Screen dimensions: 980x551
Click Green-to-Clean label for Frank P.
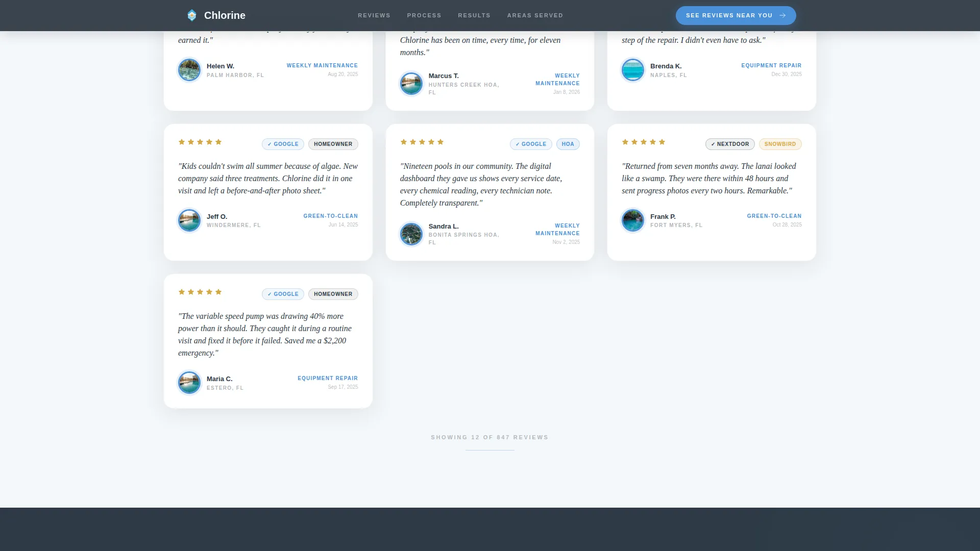774,216
